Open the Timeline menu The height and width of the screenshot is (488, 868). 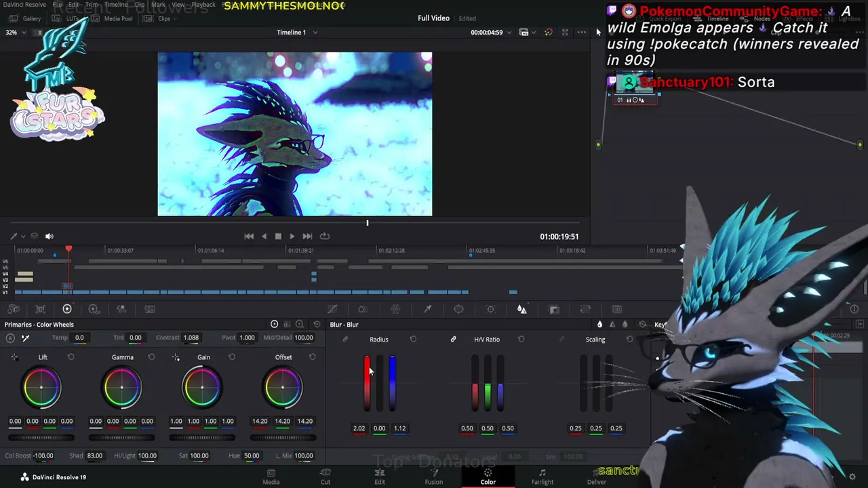coord(116,5)
